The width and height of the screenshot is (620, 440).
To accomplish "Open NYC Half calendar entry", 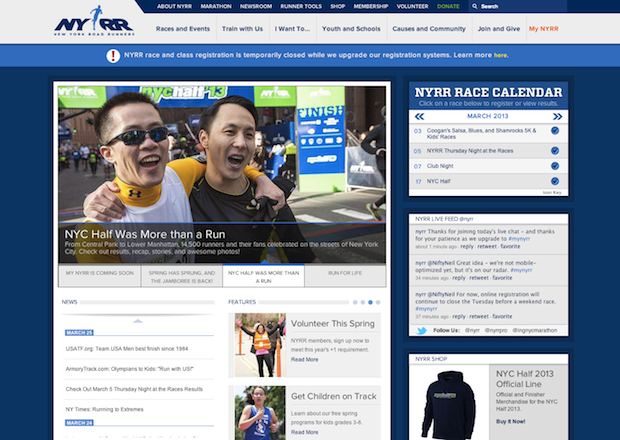I will pyautogui.click(x=439, y=181).
